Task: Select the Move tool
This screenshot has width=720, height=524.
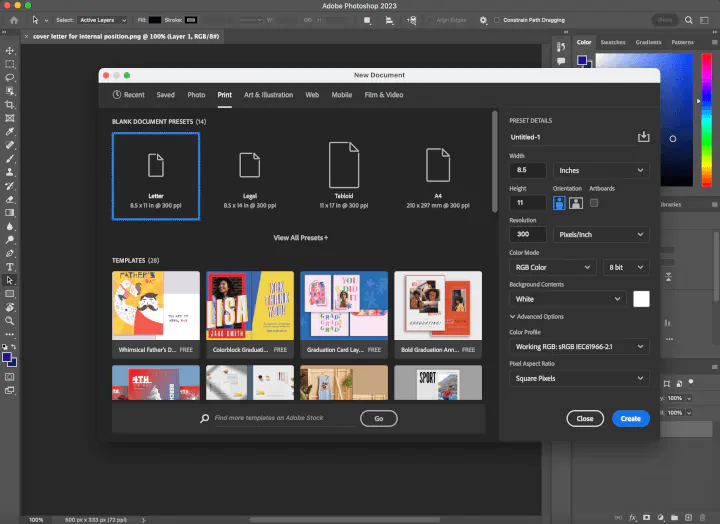Action: (x=10, y=51)
